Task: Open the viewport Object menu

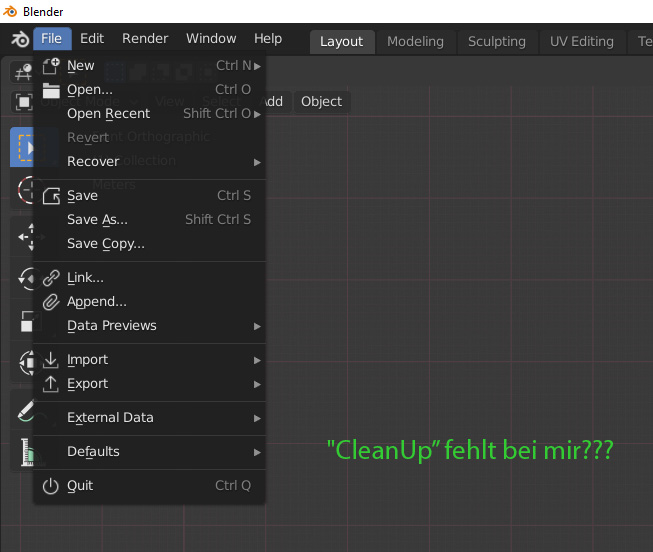Action: tap(322, 102)
